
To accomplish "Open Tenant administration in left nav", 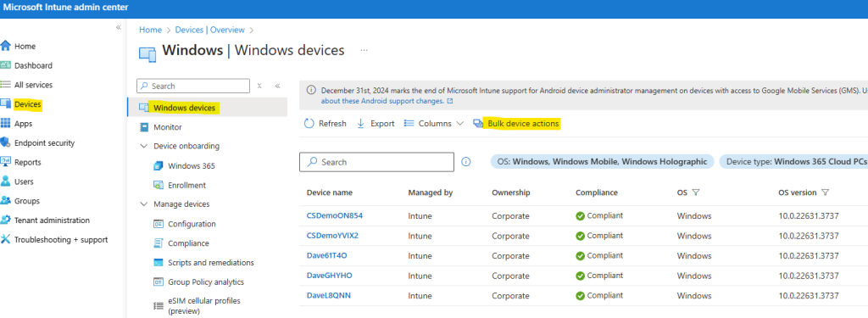I will (x=45, y=220).
